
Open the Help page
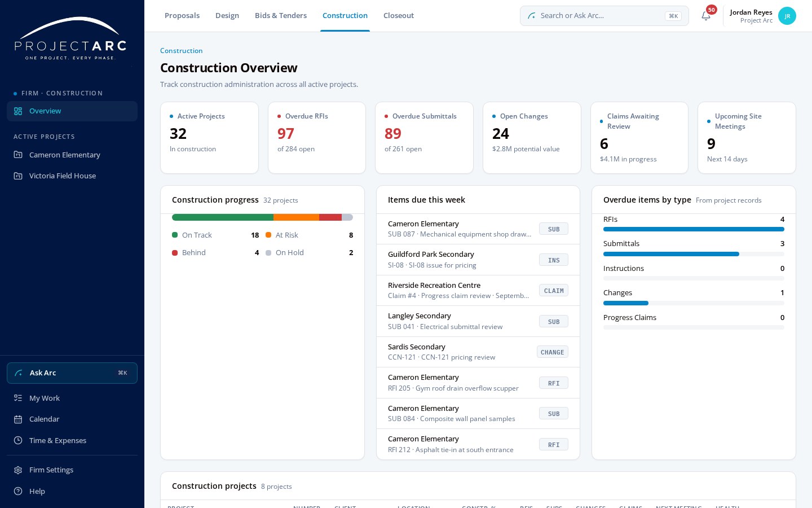click(x=72, y=491)
